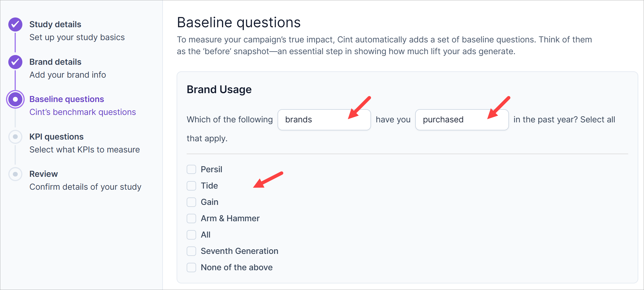The image size is (644, 290).
Task: Go to the Brand details step
Action: (55, 62)
